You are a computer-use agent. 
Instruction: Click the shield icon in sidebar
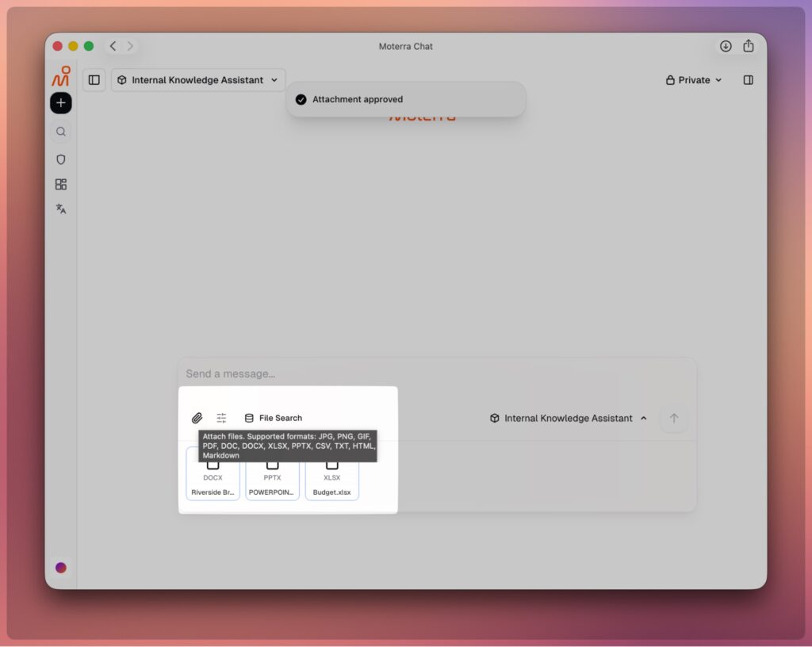61,159
